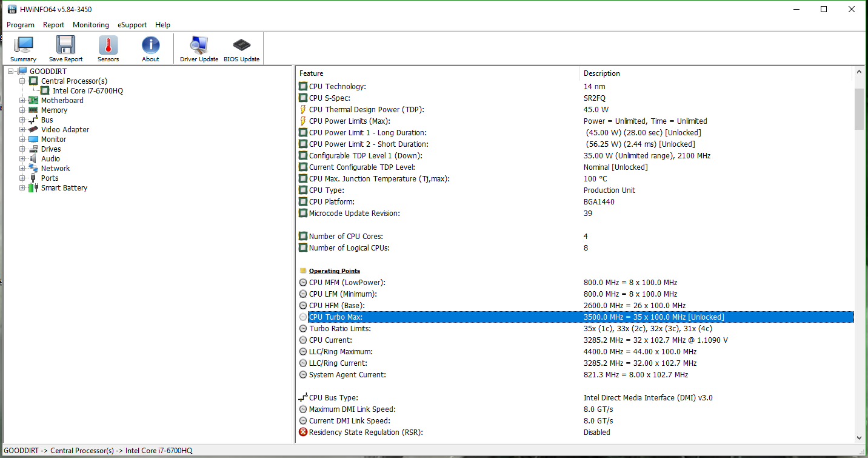Viewport: 868px width, 458px height.
Task: Open the About info button
Action: click(150, 49)
